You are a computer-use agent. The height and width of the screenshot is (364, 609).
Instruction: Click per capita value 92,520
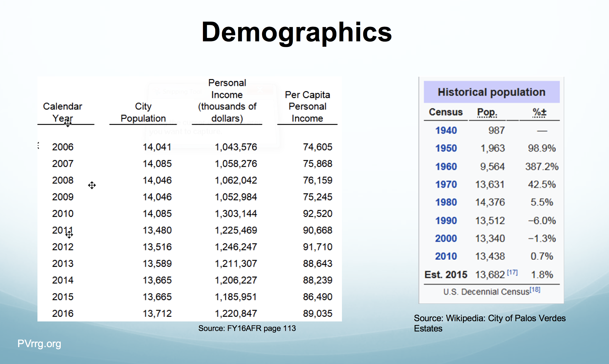(x=317, y=214)
